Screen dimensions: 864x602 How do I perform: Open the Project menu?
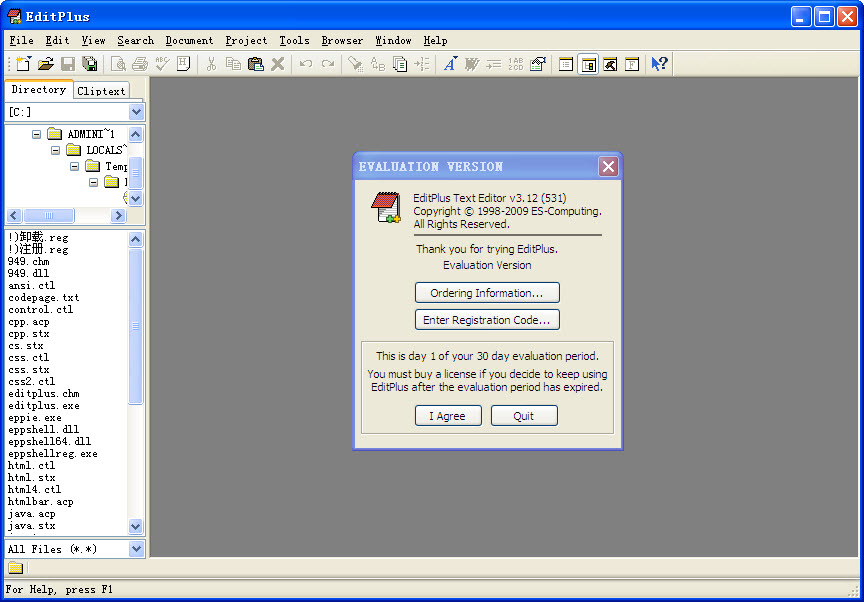point(246,40)
